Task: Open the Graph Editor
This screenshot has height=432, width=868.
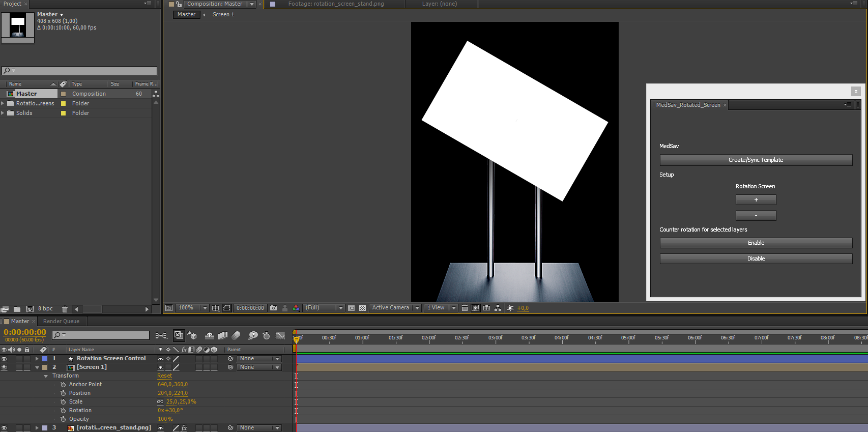Action: [280, 335]
